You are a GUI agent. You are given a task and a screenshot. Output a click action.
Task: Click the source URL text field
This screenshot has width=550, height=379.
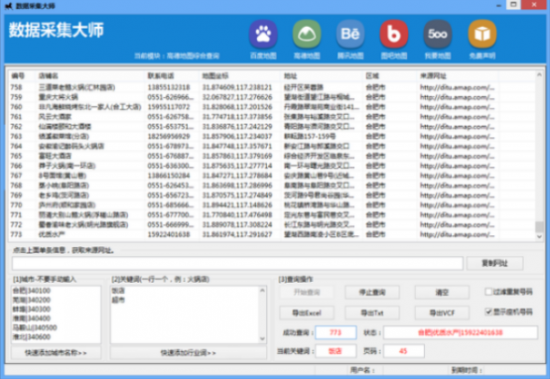pyautogui.click(x=237, y=263)
